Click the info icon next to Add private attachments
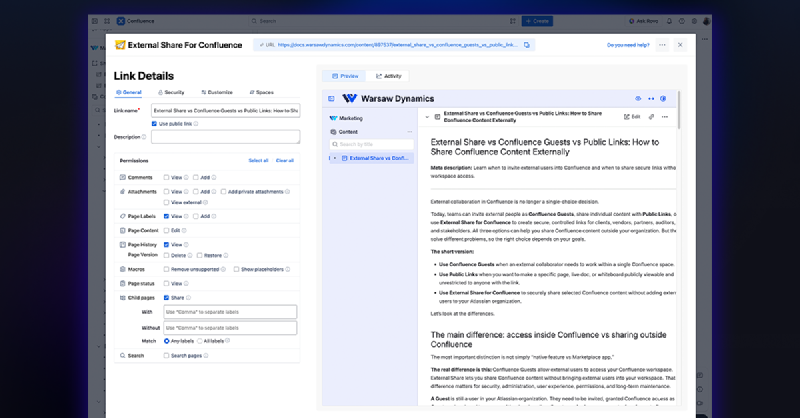Screen dimensions: 800x418 click(288, 192)
